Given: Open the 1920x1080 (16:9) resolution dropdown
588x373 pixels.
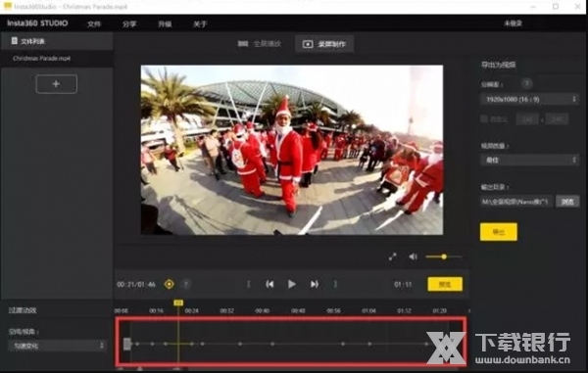Looking at the screenshot, I should (529, 99).
